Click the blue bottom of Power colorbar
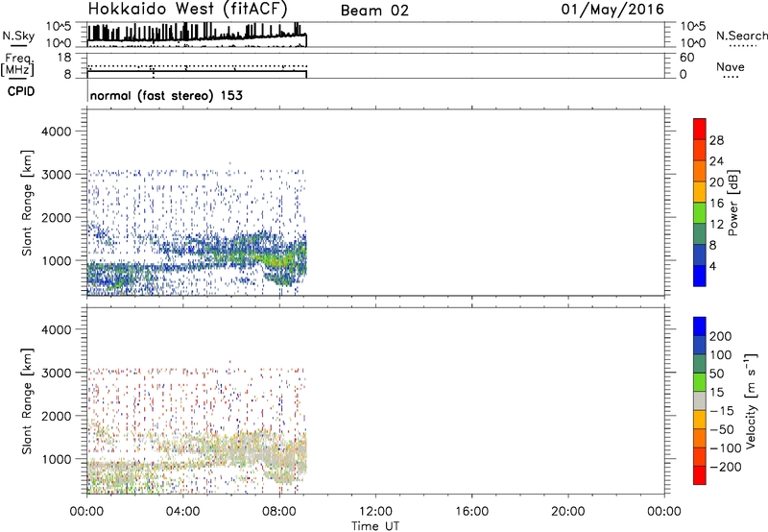The width and height of the screenshot is (768, 532). coord(700,276)
